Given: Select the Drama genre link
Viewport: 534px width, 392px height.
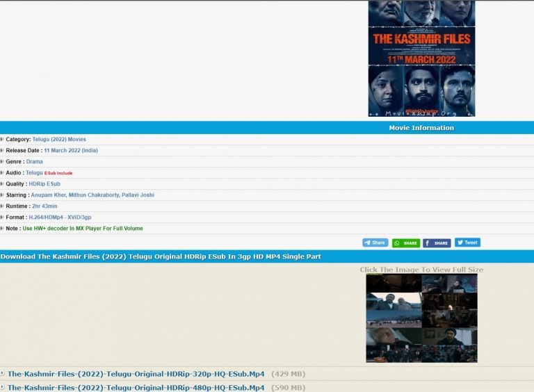Looking at the screenshot, I should (34, 162).
